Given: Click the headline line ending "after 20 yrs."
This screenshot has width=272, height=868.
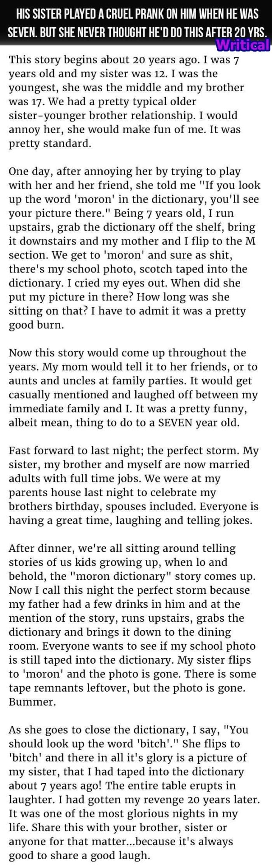Looking at the screenshot, I should 138,32.
